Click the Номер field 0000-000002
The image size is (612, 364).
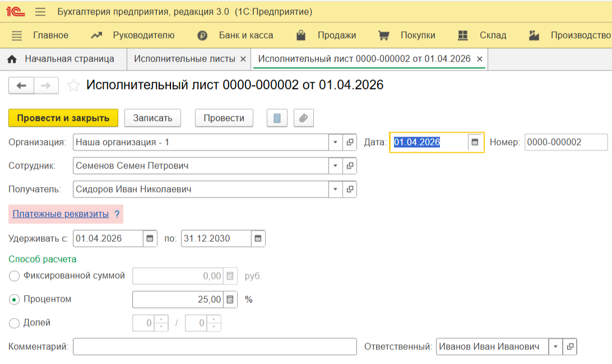tap(566, 142)
